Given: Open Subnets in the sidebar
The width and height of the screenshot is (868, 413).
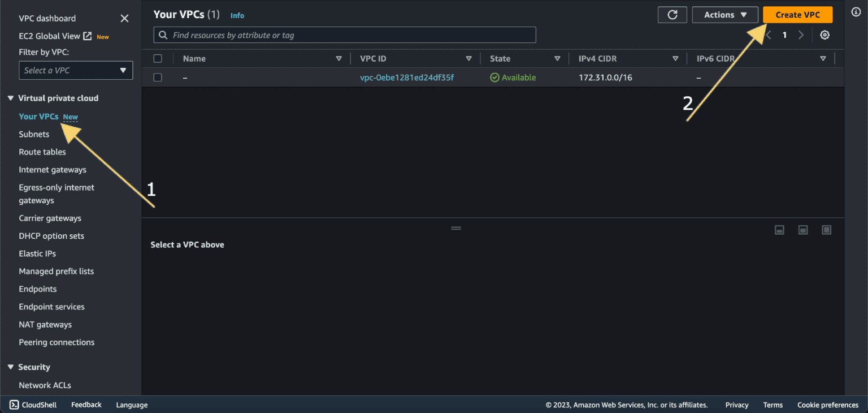Looking at the screenshot, I should click(34, 134).
